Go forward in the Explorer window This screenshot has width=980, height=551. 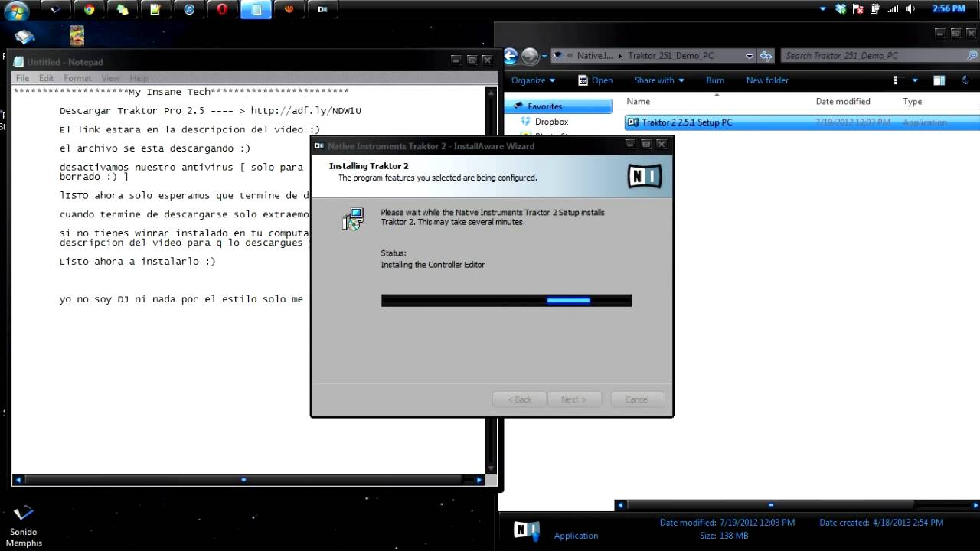[x=530, y=56]
